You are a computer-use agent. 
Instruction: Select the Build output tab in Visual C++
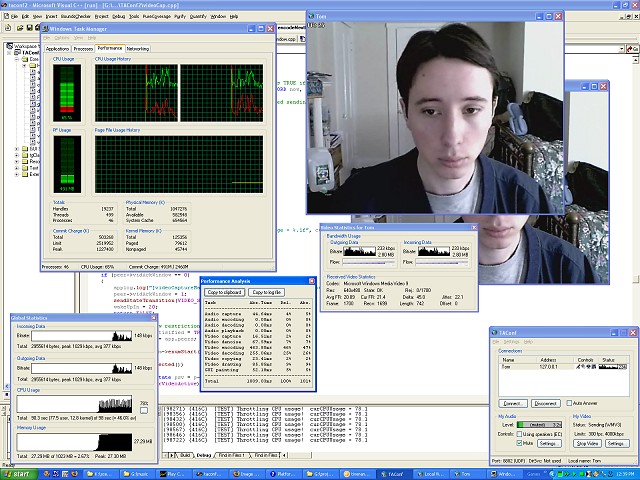point(185,455)
